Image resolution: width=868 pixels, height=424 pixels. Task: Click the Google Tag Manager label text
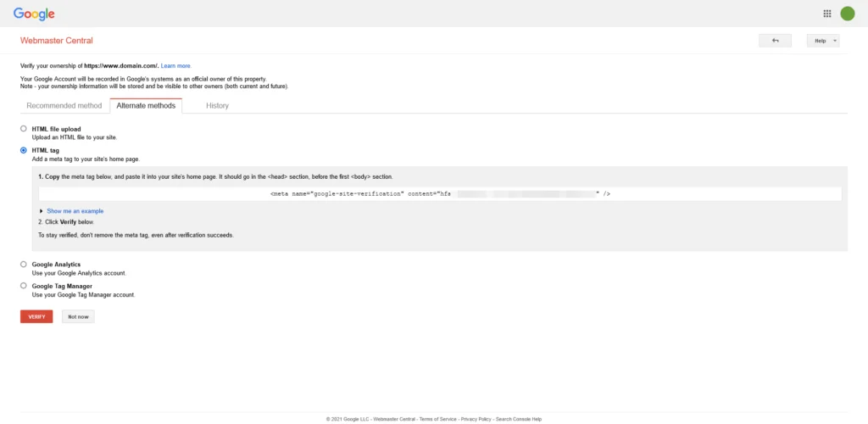62,286
